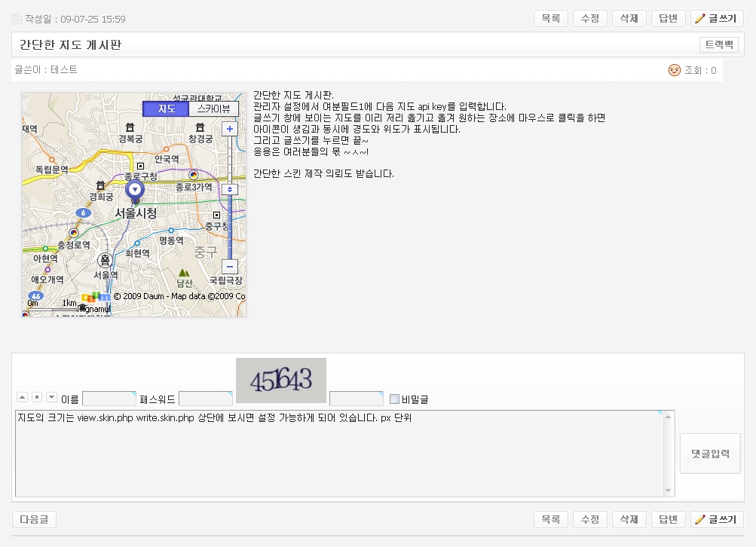Click the map zoom slider handle
The height and width of the screenshot is (547, 756).
tap(230, 189)
